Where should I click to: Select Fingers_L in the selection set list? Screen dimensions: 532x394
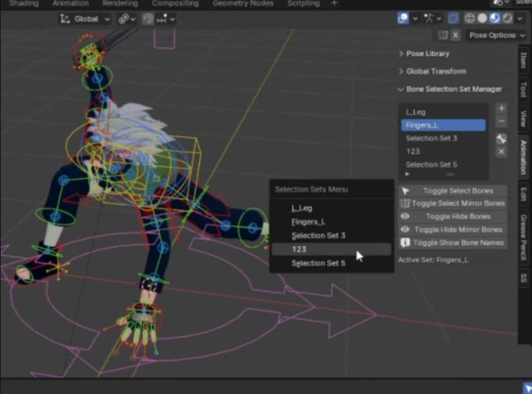pyautogui.click(x=443, y=125)
